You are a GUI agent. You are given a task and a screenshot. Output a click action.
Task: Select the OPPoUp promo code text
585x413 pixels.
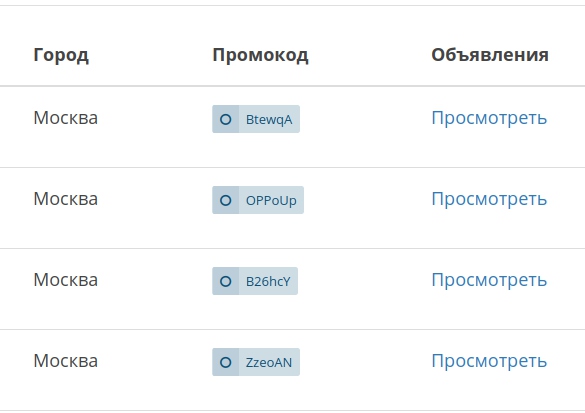pyautogui.click(x=271, y=201)
